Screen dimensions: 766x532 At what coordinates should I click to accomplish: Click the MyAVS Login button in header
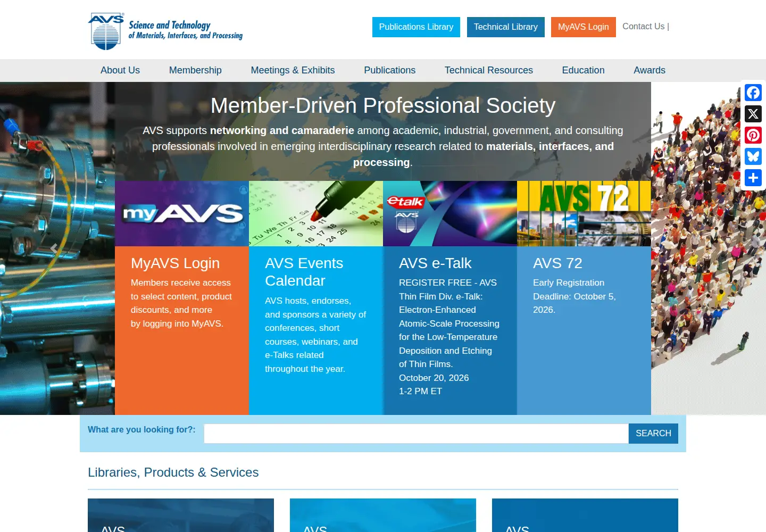tap(584, 27)
